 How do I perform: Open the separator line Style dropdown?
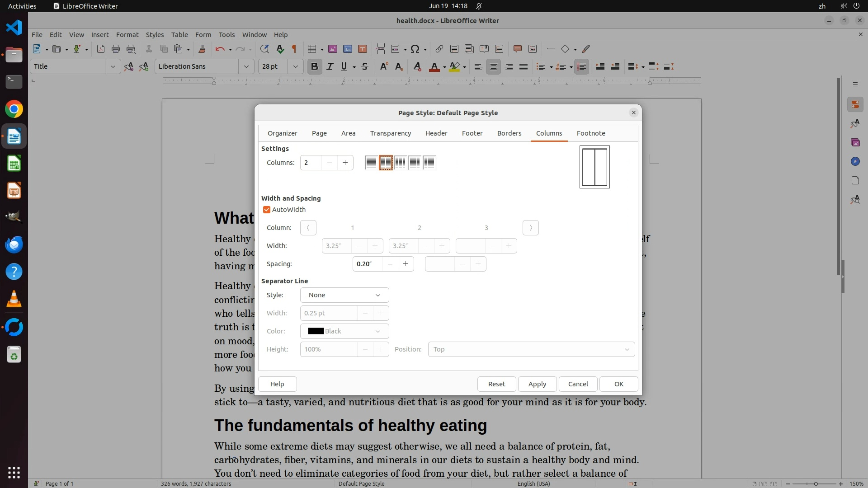(x=344, y=295)
